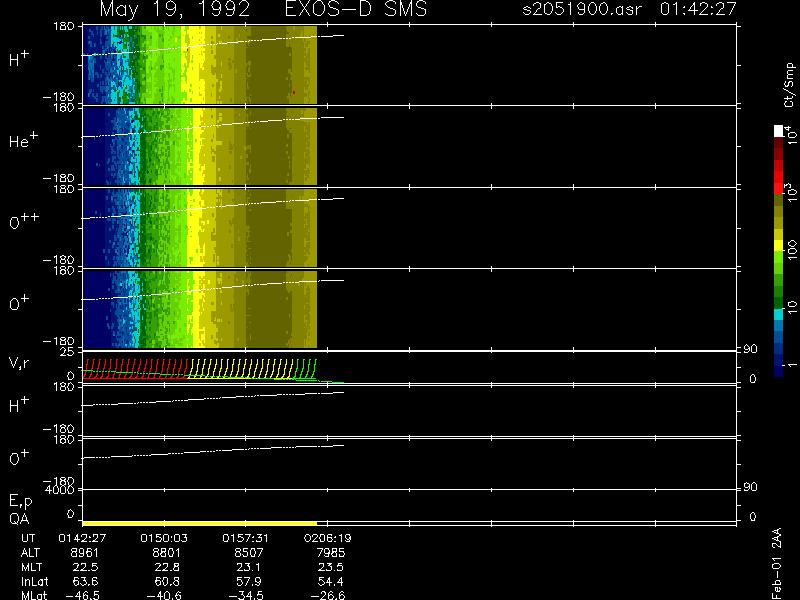
Task: Click the InLat value "63.6"
Action: [86, 581]
